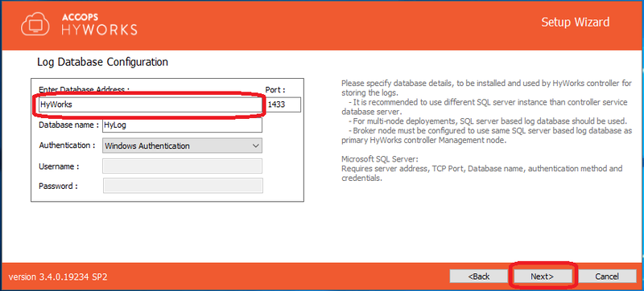Image resolution: width=644 pixels, height=291 pixels.
Task: Click the Accops HyWorks monitor-cloud logo icon
Action: click(35, 25)
